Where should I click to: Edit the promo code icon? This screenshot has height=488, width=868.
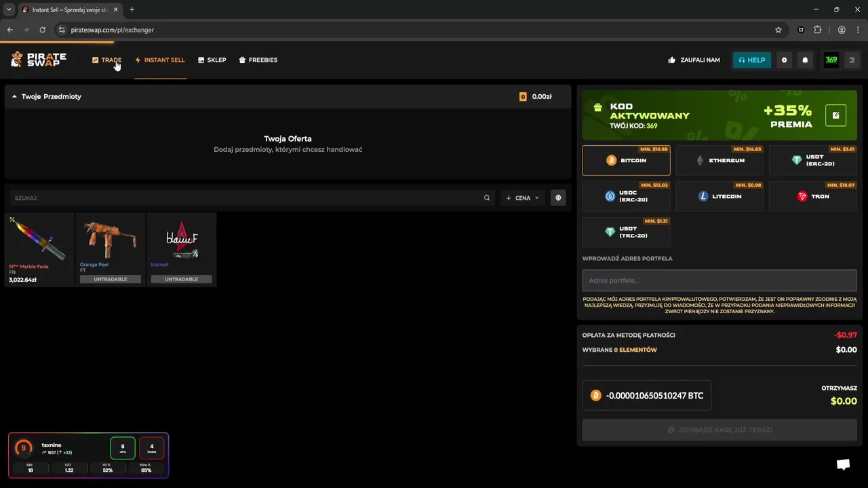tap(835, 115)
